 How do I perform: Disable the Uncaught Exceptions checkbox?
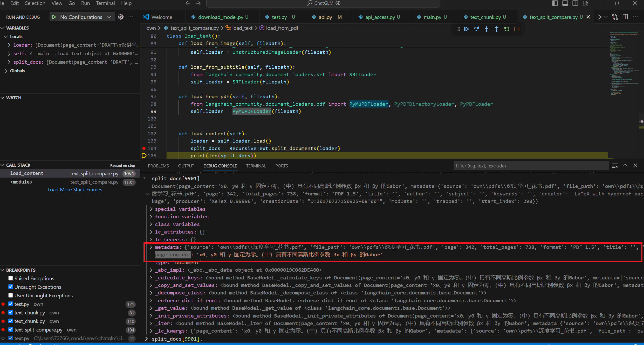(x=11, y=287)
